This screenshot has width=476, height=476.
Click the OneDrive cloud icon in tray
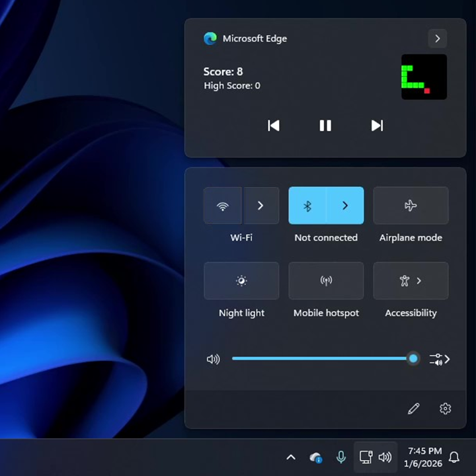[x=316, y=457]
